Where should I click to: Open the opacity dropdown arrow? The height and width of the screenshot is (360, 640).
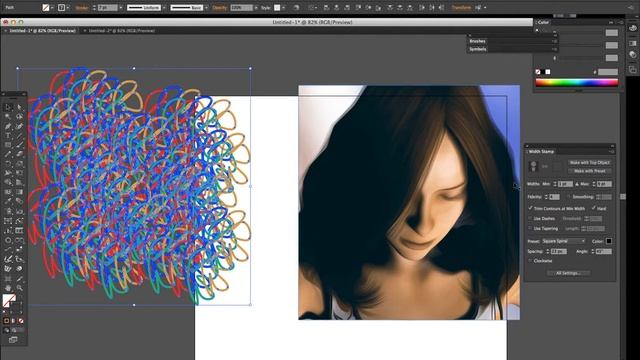pyautogui.click(x=256, y=8)
